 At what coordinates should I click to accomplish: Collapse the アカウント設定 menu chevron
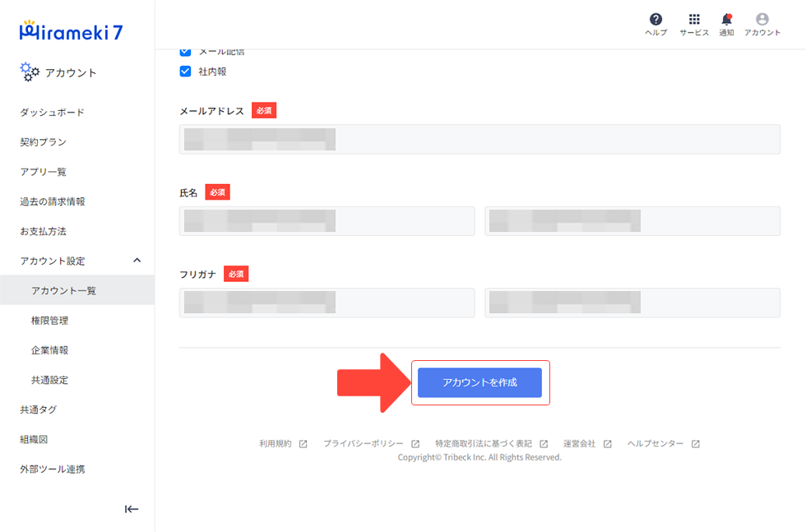[x=137, y=261]
